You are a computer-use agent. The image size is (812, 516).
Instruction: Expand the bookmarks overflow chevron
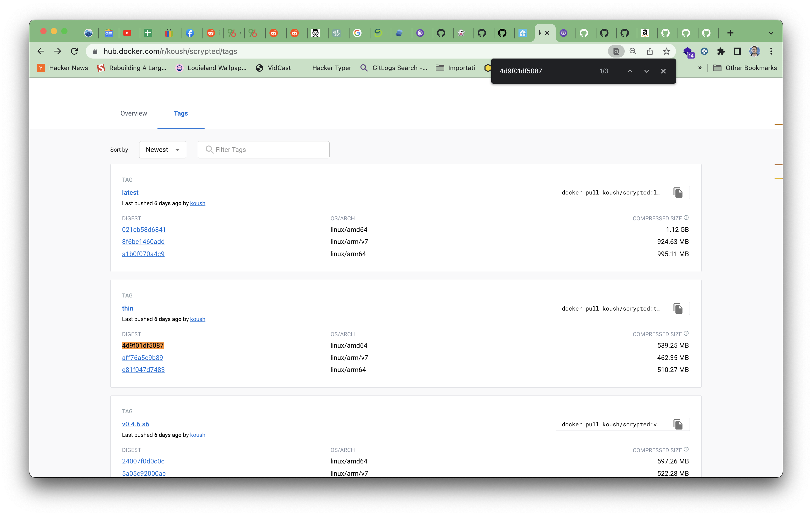[699, 68]
